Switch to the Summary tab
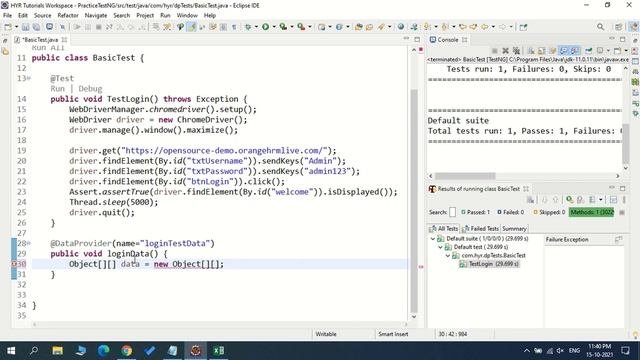 tap(514, 229)
